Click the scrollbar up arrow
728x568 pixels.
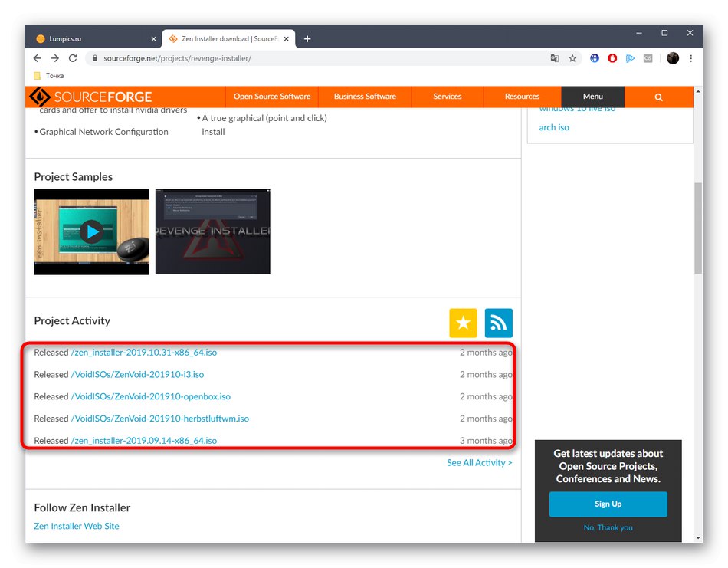(x=698, y=91)
